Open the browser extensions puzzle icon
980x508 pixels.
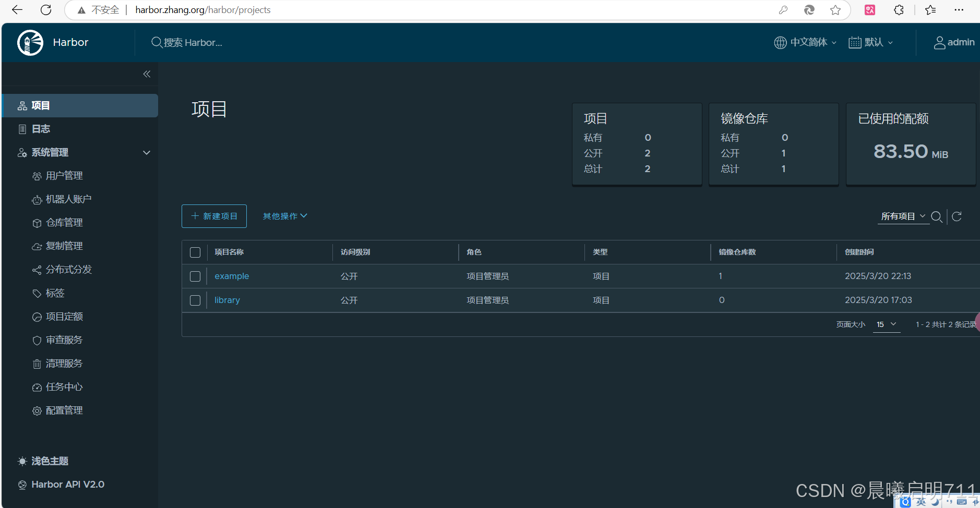[x=899, y=10]
